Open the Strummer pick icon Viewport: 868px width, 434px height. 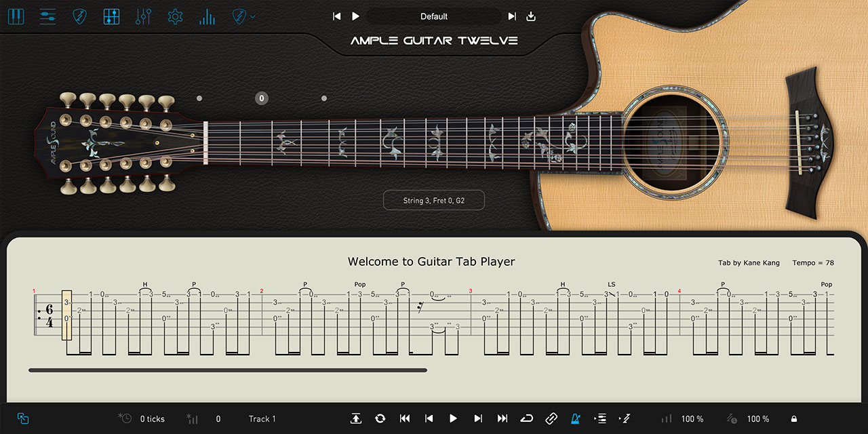(79, 16)
